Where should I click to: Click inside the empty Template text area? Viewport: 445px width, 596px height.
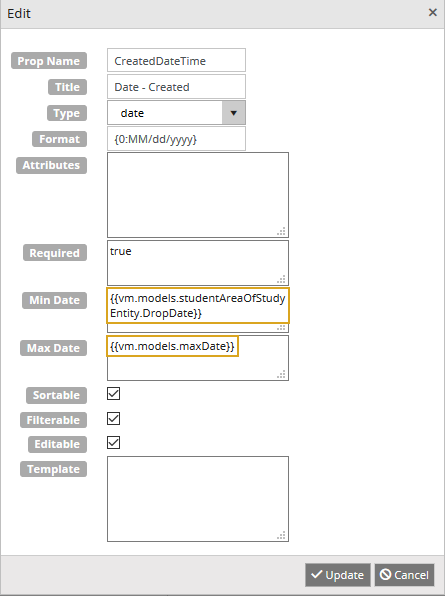(x=198, y=499)
